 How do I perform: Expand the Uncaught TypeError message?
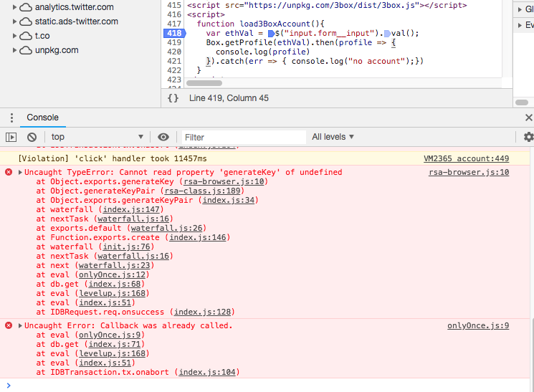coord(20,172)
